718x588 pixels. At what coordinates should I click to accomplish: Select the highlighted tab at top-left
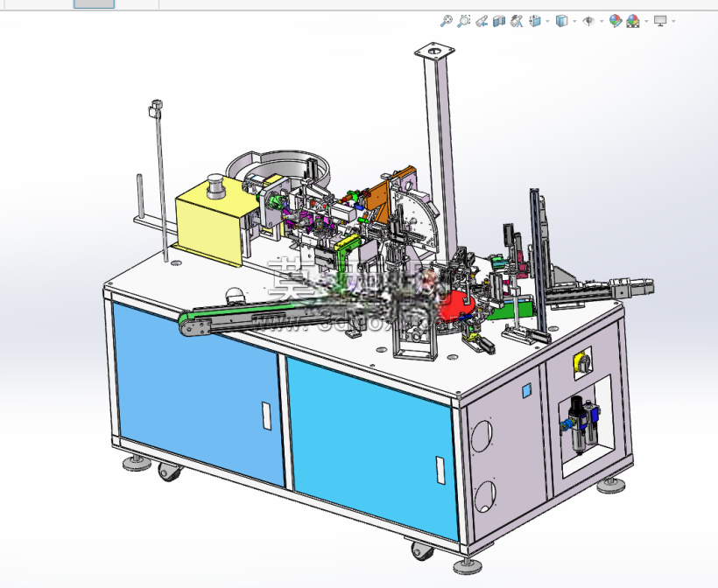94,3
